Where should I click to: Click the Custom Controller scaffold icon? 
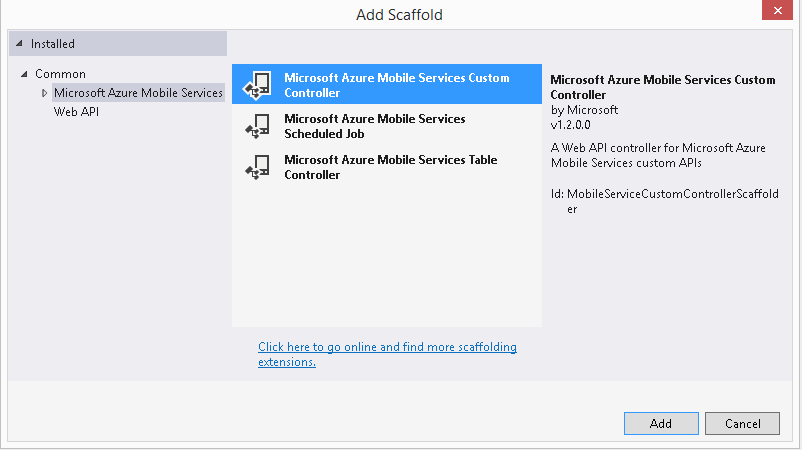click(257, 85)
